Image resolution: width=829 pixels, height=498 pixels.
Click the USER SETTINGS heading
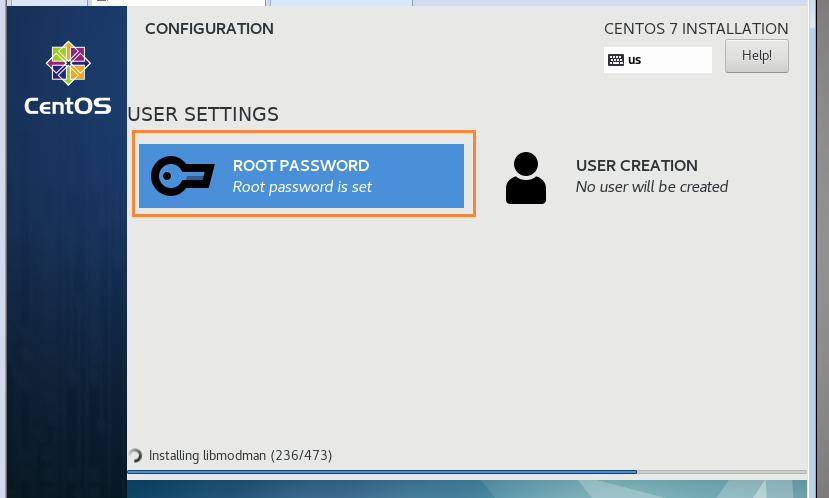click(203, 114)
